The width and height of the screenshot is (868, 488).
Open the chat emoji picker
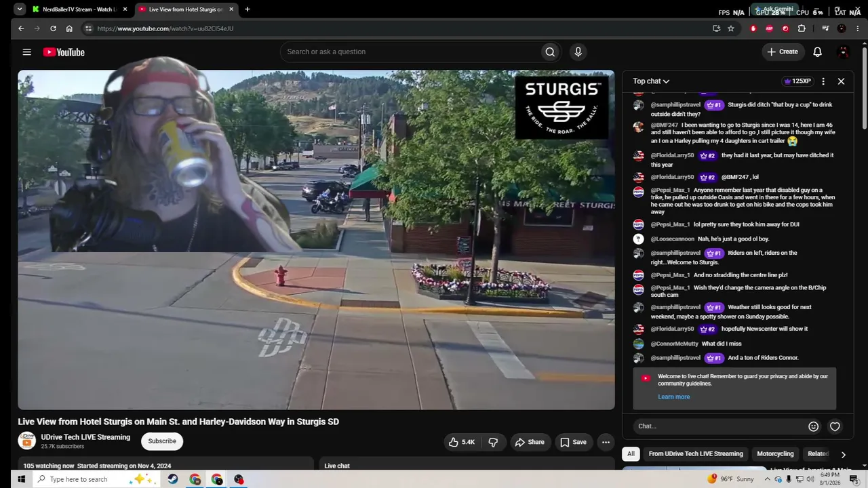(813, 426)
